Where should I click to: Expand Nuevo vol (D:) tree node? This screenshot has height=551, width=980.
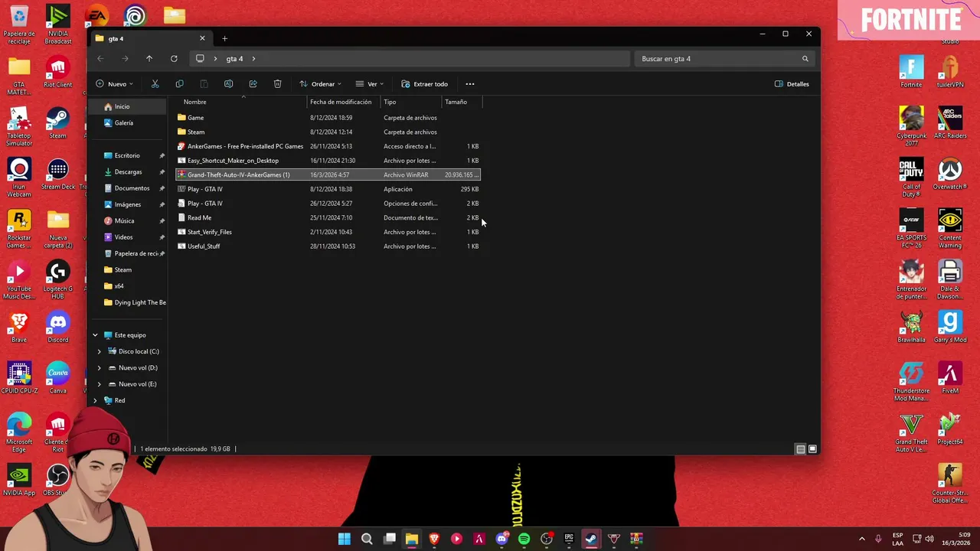click(99, 368)
